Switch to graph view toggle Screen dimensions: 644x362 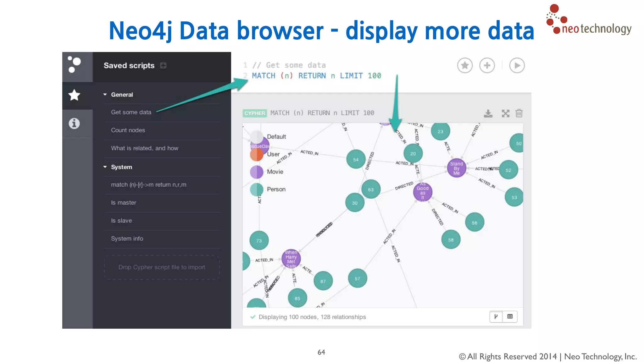[496, 316]
